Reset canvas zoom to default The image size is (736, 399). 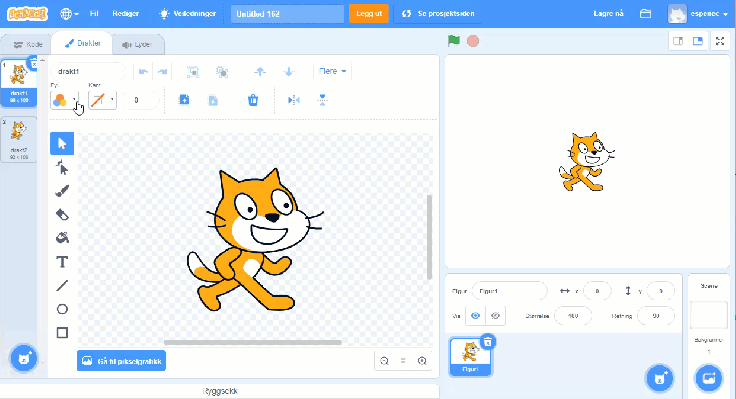tap(403, 361)
